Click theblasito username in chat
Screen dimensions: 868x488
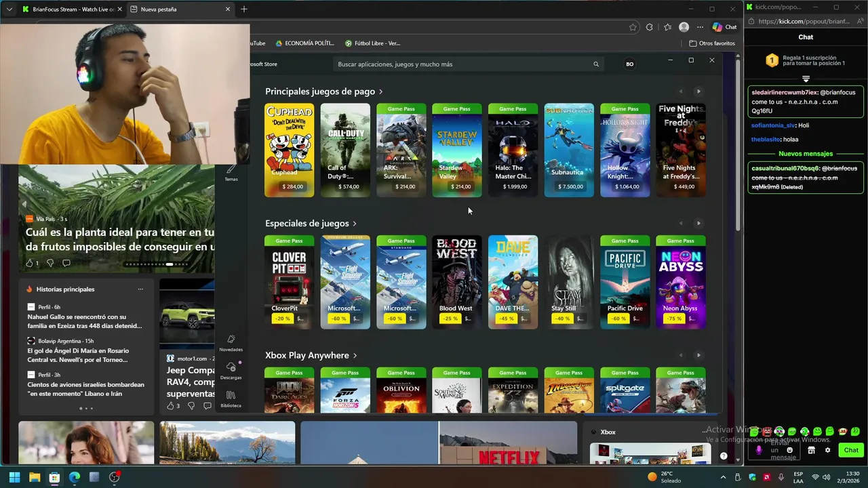766,140
